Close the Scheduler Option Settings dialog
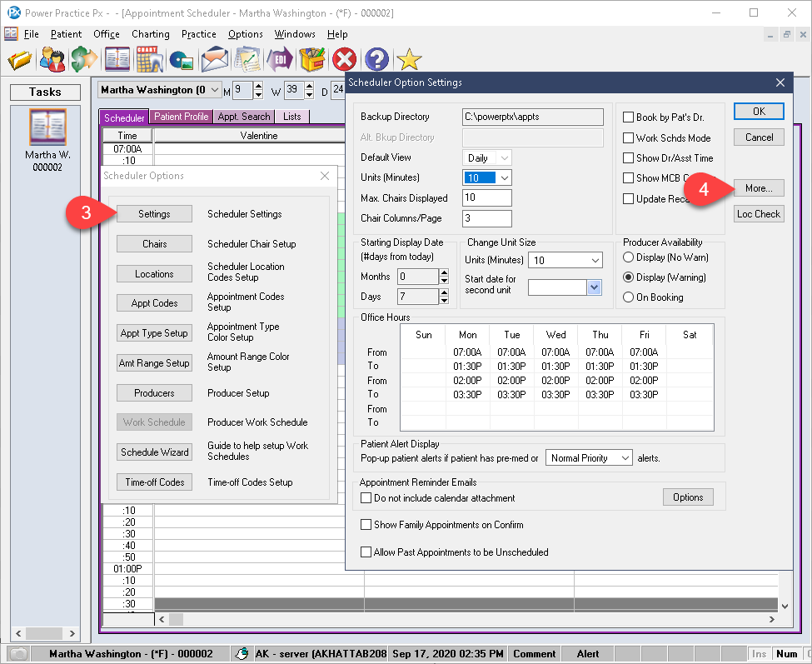The image size is (812, 664). point(780,82)
